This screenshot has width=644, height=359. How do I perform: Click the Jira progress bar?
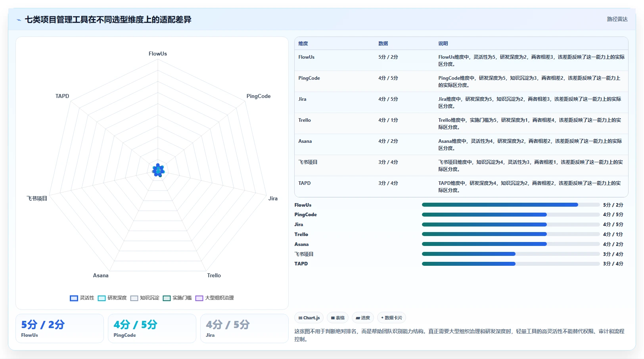[511, 225]
